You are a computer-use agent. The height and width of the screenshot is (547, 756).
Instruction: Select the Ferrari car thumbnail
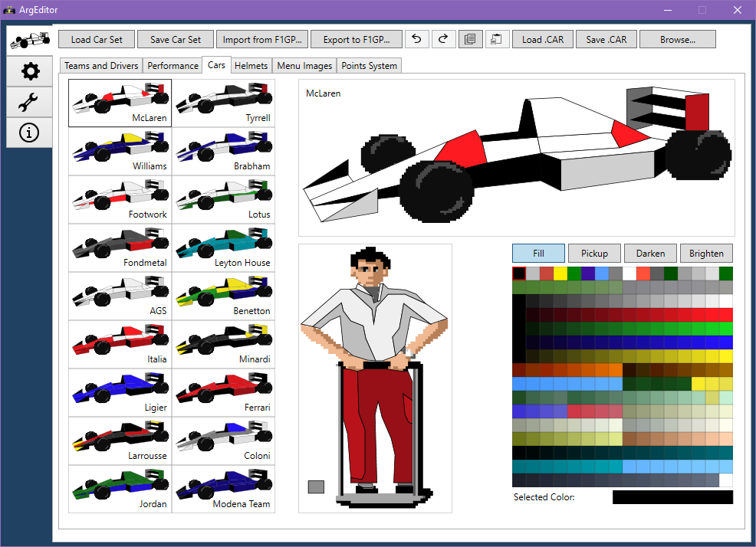224,392
